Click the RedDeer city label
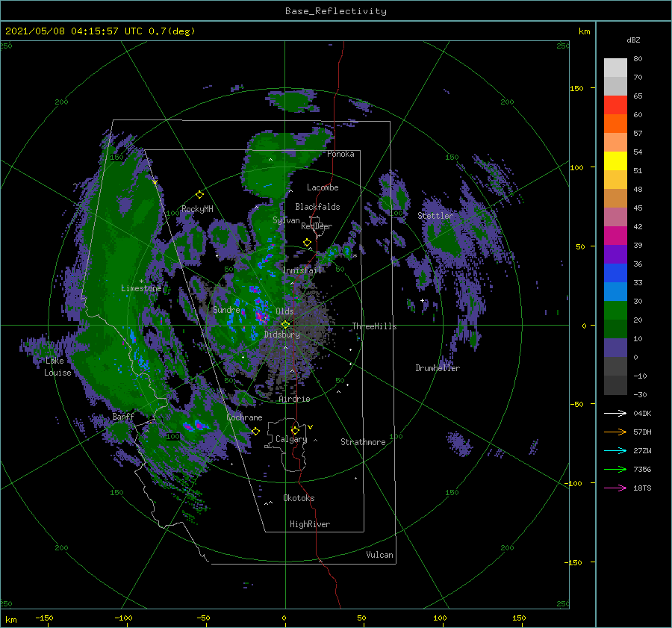 pyautogui.click(x=317, y=226)
